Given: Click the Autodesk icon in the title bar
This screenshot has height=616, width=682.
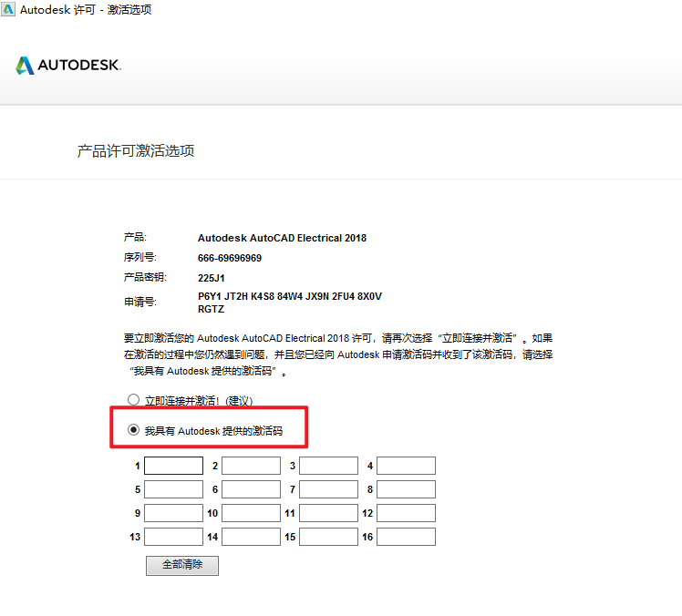Looking at the screenshot, I should point(8,9).
